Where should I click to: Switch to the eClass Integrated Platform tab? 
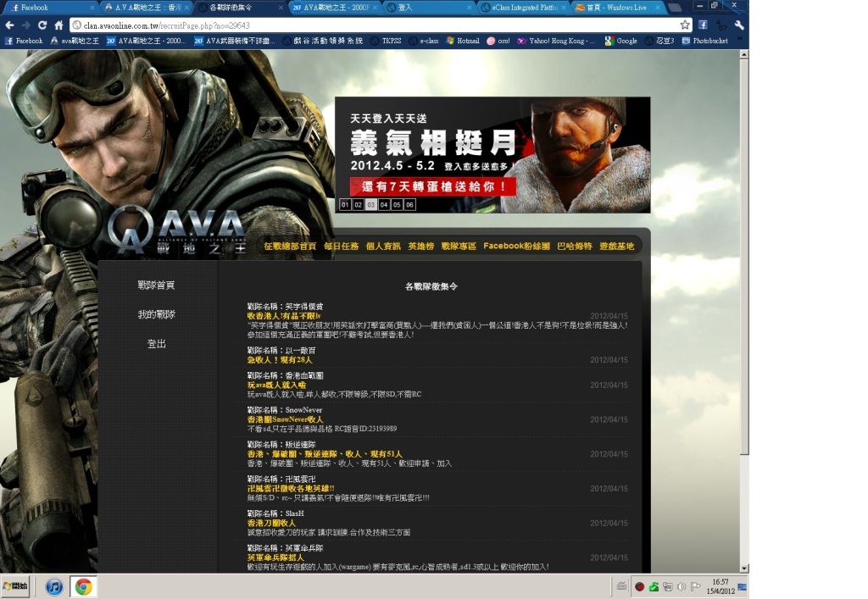[x=523, y=8]
